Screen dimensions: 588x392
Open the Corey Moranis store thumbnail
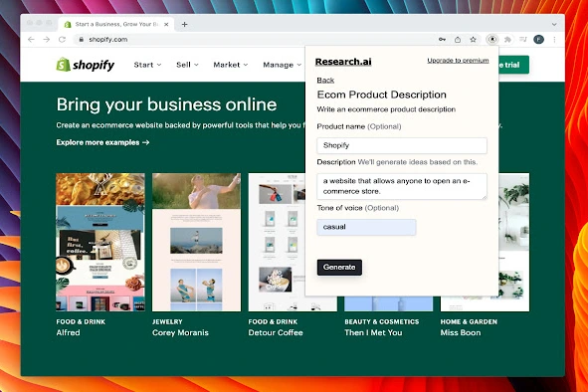[x=196, y=242]
